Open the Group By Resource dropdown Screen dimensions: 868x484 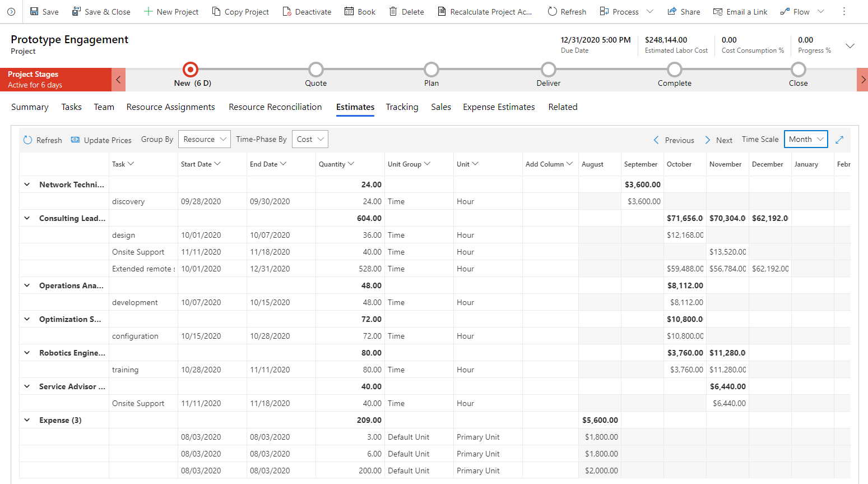pos(204,140)
